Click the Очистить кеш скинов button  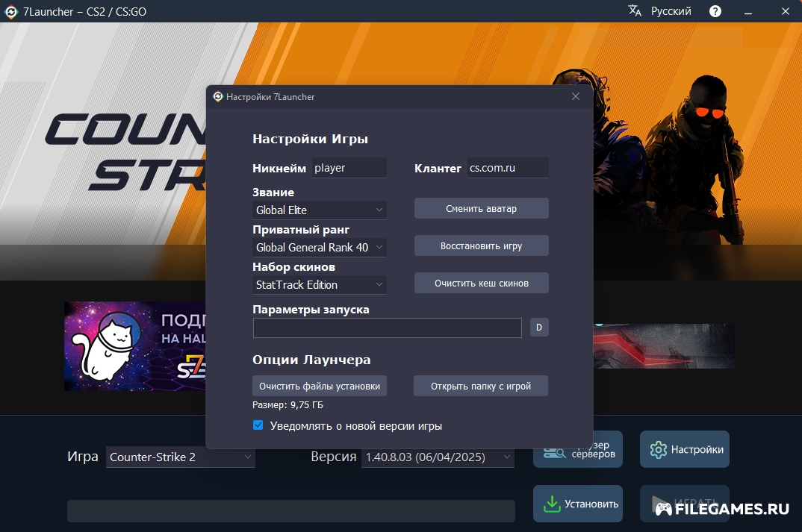pyautogui.click(x=482, y=283)
